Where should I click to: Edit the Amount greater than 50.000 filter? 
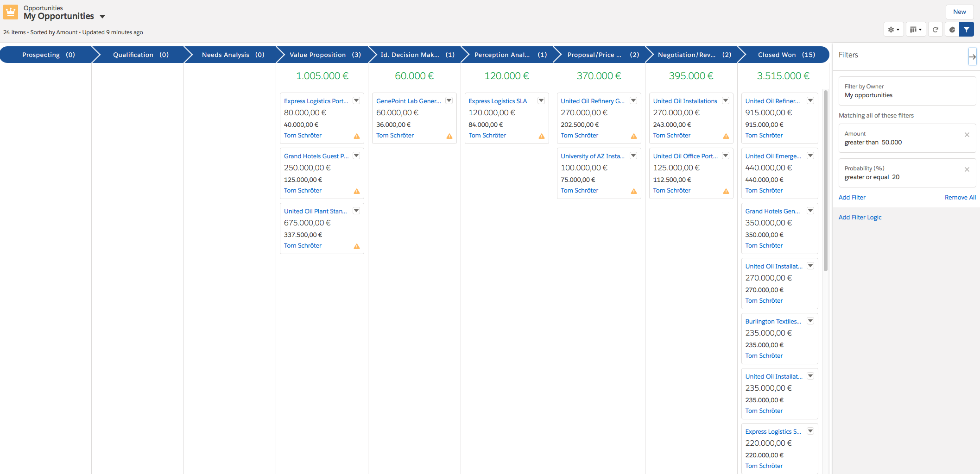point(907,138)
